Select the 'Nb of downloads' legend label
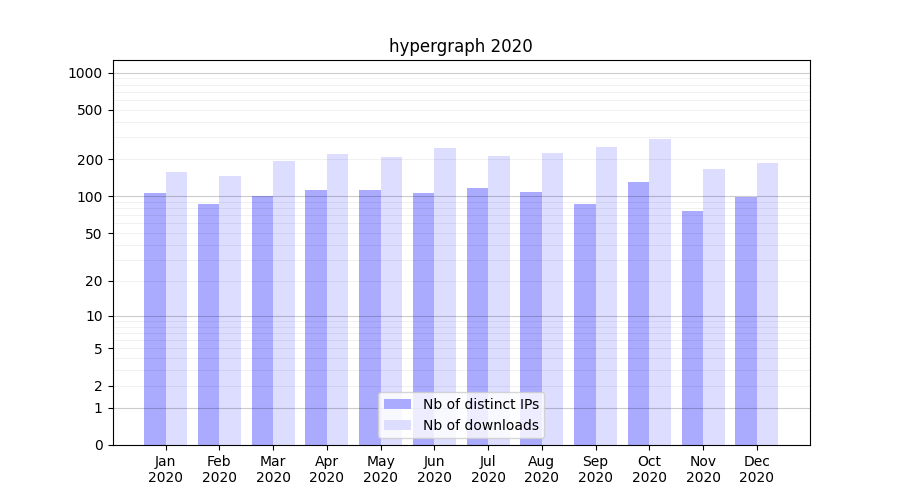Viewport: 900px width, 500px height. (x=480, y=425)
